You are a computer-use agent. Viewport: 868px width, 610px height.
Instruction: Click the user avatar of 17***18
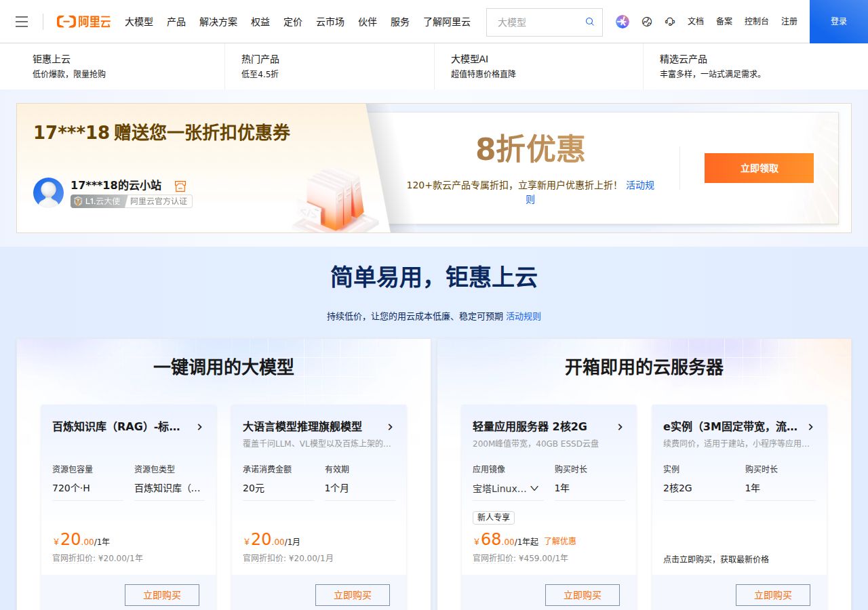click(x=49, y=192)
